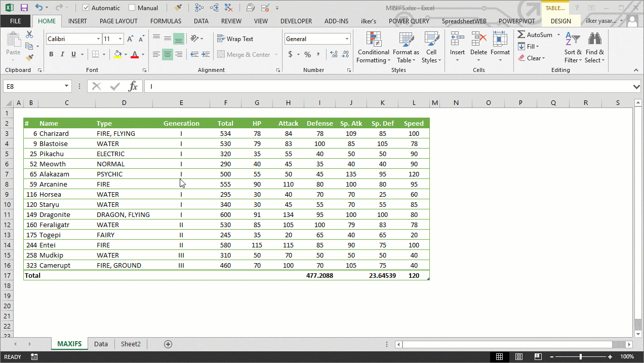
Task: Switch to the FORMULAS ribbon tab
Action: point(166,21)
